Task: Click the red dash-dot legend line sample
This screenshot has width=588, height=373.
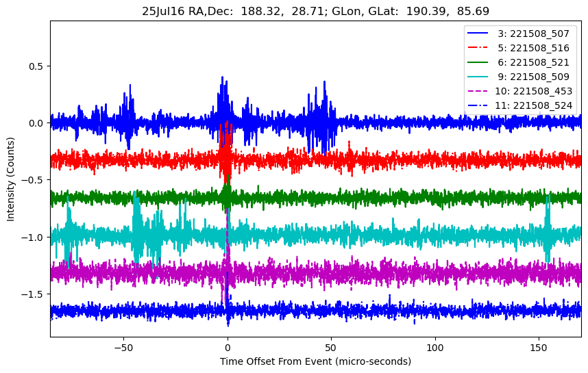Action: [x=478, y=47]
